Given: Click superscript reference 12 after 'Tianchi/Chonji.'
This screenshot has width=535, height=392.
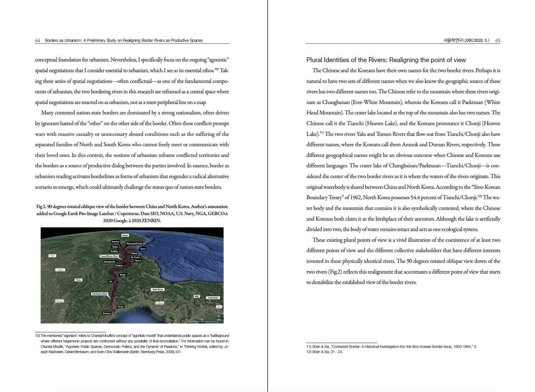Looking at the screenshot, I should click(x=480, y=196).
